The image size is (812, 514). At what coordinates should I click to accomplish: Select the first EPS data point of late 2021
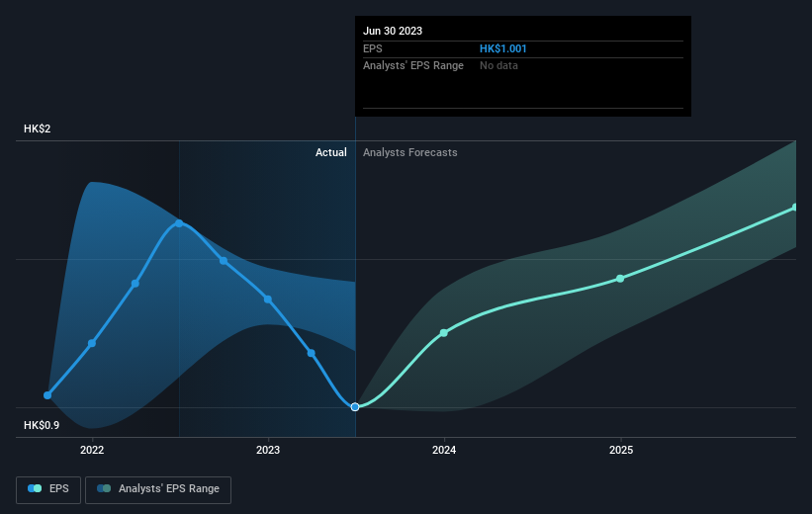point(47,395)
